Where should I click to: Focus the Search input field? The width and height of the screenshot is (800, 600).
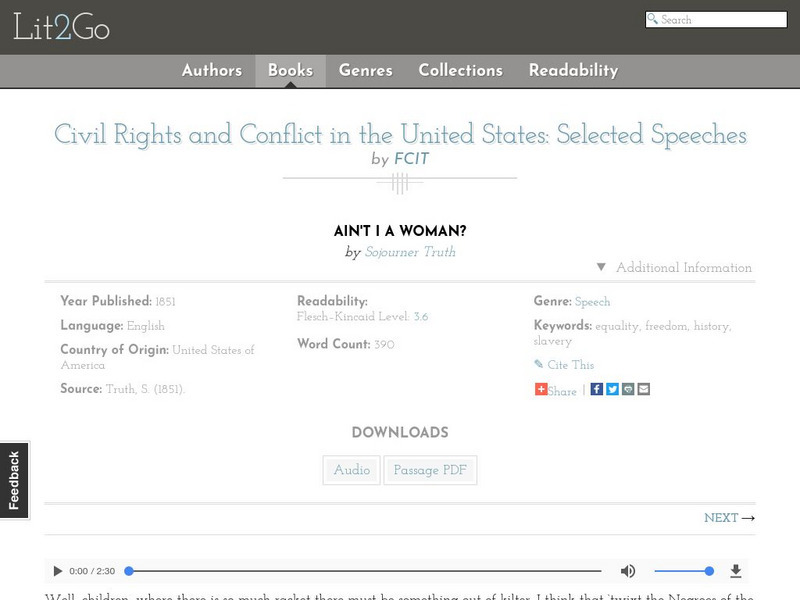[x=722, y=19]
